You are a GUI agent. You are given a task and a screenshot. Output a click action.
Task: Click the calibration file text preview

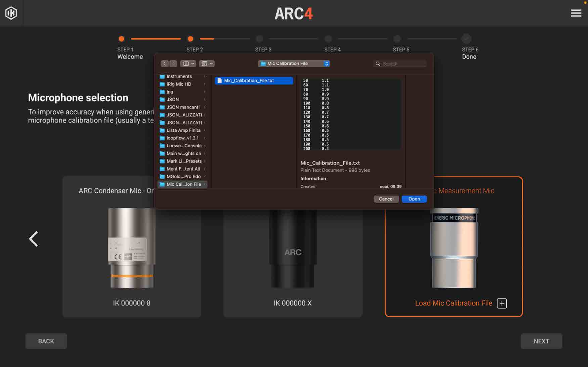(351, 114)
